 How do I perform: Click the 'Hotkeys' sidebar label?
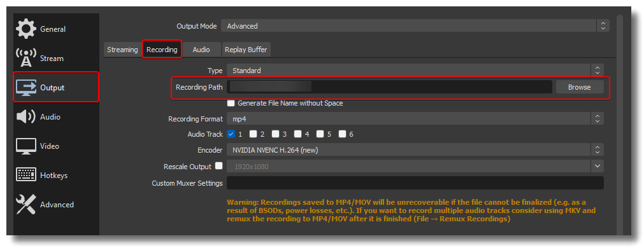point(54,175)
